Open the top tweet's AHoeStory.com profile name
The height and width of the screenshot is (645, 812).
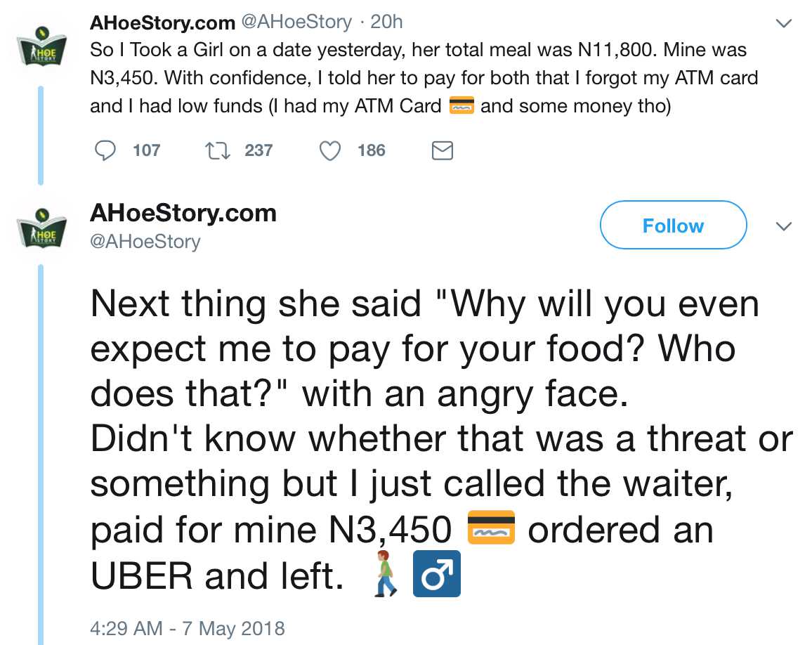tap(162, 22)
